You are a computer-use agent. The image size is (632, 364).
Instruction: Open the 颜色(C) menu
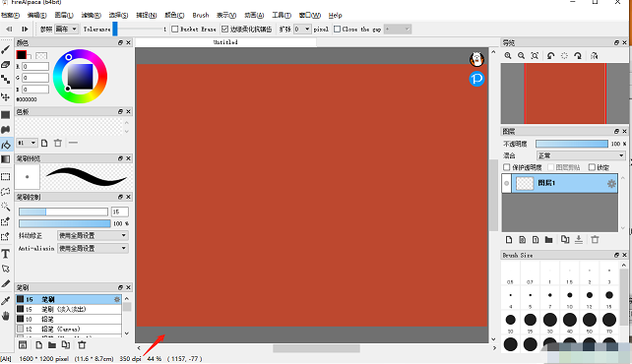pyautogui.click(x=174, y=16)
